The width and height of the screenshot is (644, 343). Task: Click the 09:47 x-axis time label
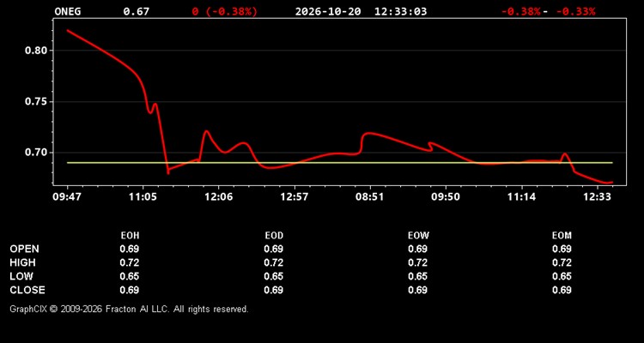coord(66,196)
